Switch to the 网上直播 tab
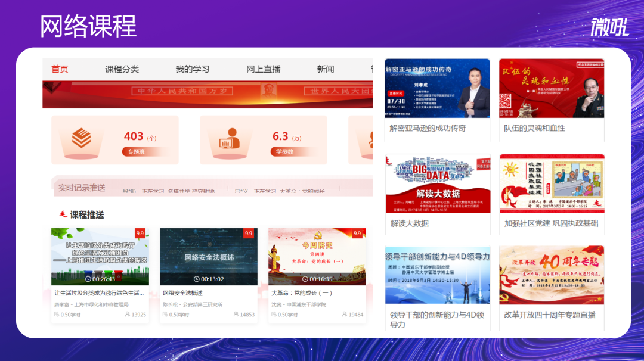 tap(264, 69)
